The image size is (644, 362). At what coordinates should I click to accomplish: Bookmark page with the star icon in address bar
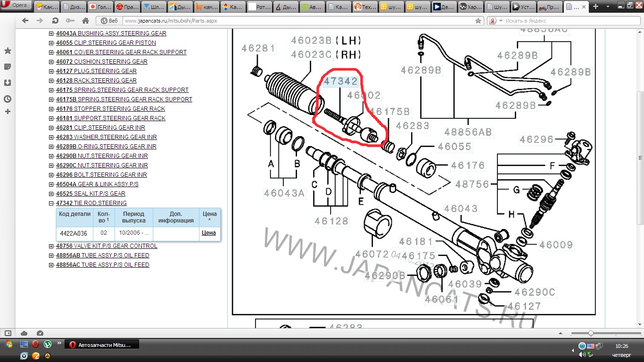pyautogui.click(x=479, y=21)
